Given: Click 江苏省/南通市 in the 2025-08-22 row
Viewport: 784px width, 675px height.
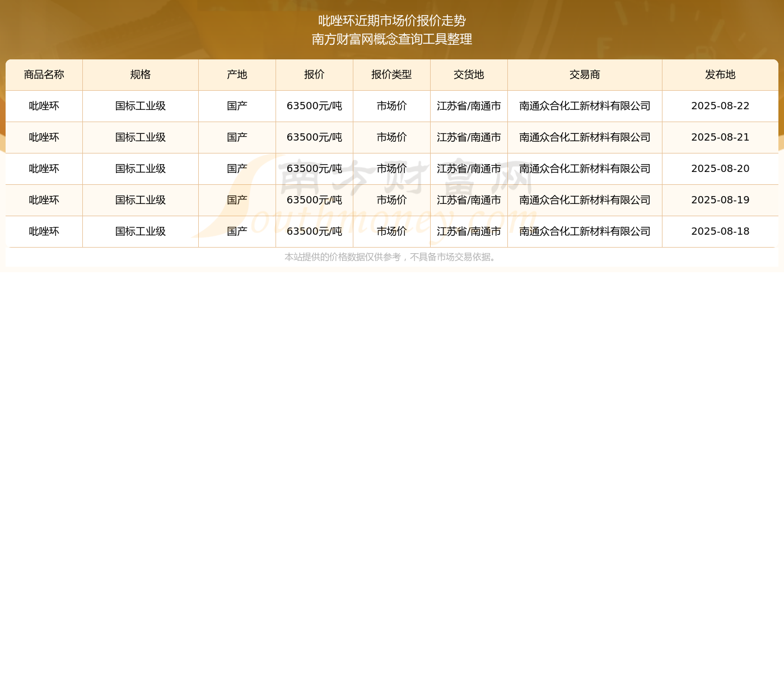Looking at the screenshot, I should coord(469,106).
